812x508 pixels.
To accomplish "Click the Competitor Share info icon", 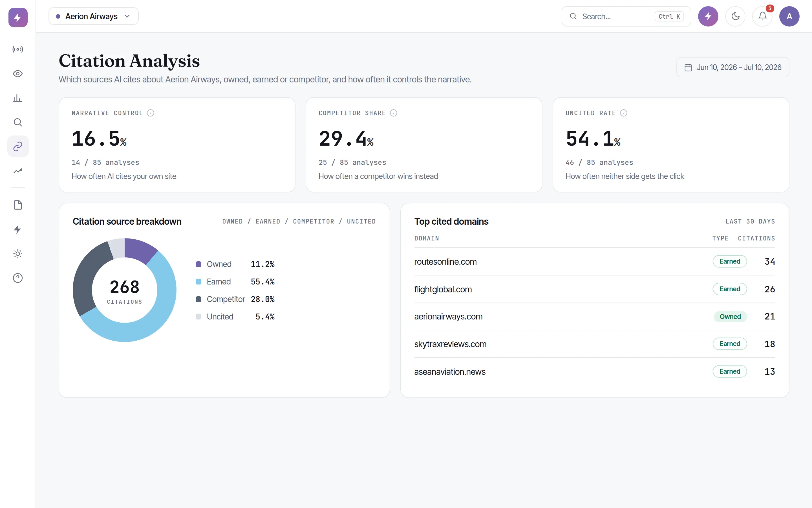I will tap(394, 113).
